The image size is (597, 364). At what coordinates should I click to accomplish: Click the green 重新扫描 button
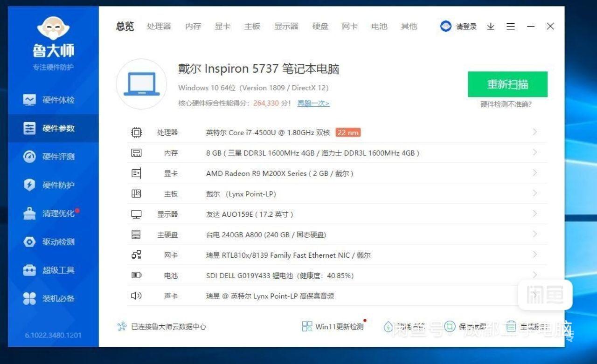pos(507,84)
